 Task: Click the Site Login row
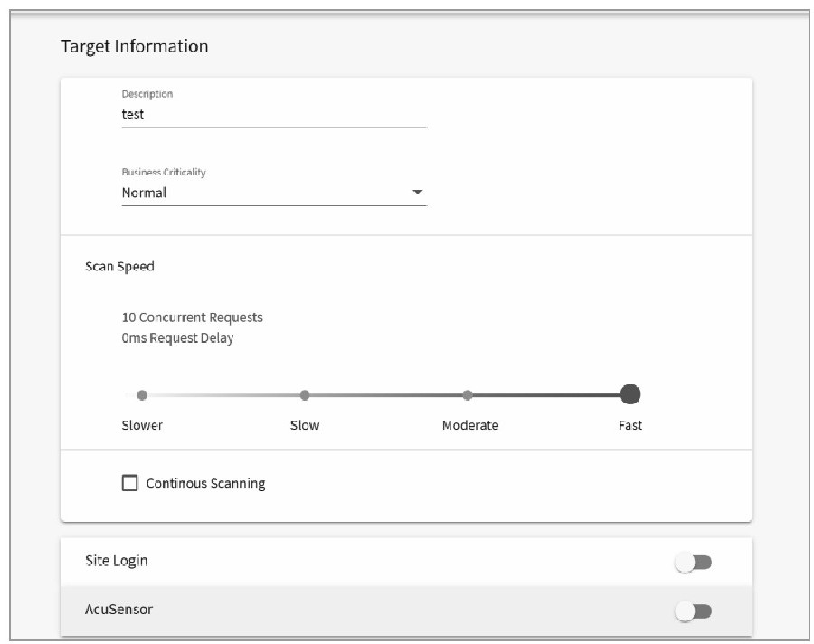tap(406, 562)
